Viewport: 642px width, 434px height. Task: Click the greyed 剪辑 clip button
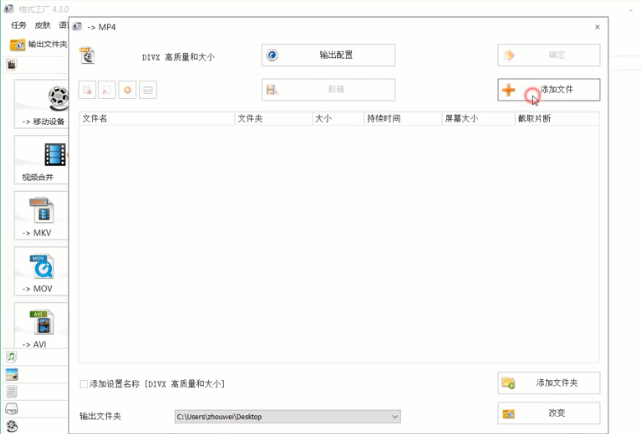coord(328,90)
